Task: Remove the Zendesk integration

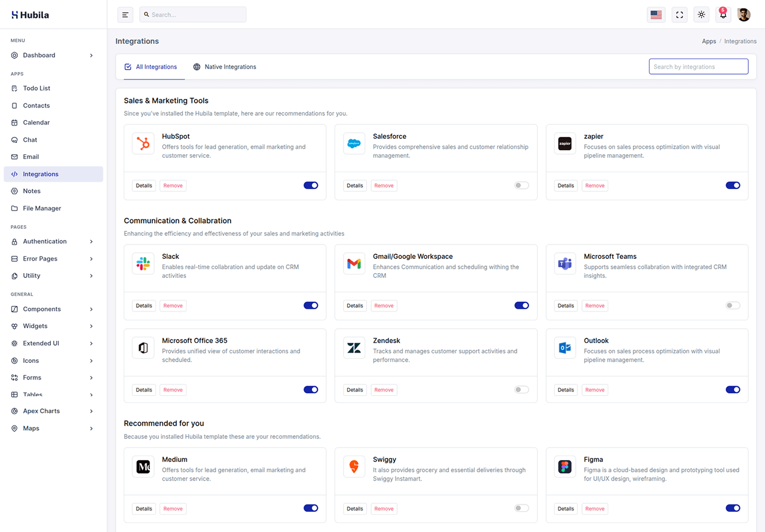Action: click(384, 390)
